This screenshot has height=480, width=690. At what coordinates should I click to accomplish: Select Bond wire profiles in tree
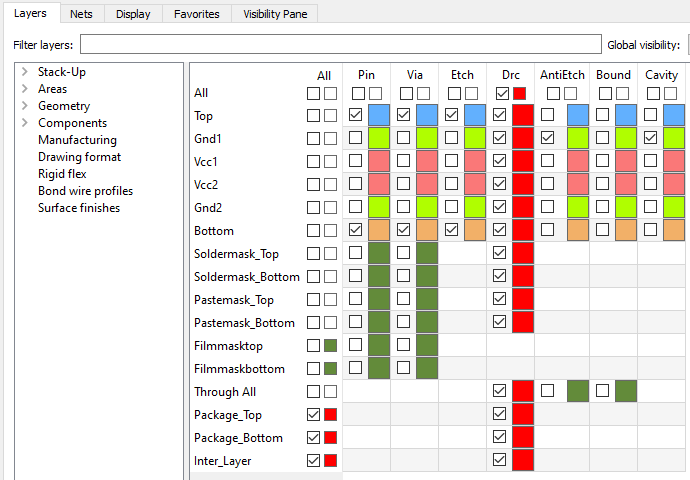coord(85,191)
